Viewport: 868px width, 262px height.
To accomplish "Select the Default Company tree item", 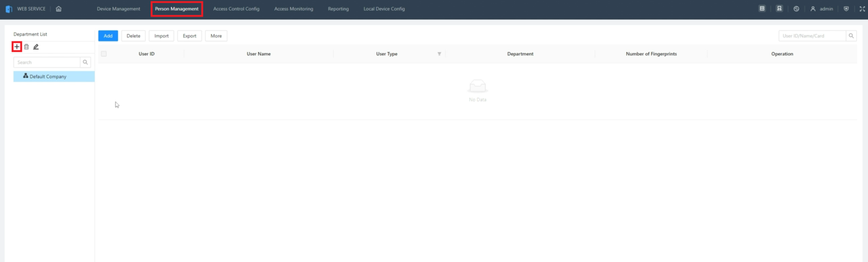I will (x=54, y=76).
